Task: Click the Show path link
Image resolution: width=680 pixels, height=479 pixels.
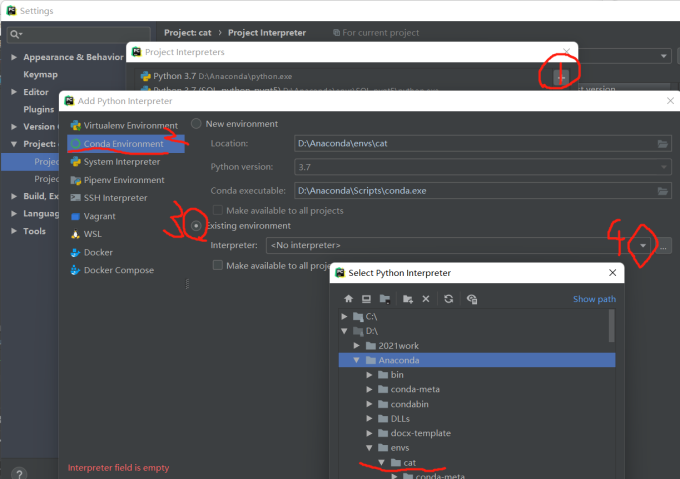Action: pos(594,299)
